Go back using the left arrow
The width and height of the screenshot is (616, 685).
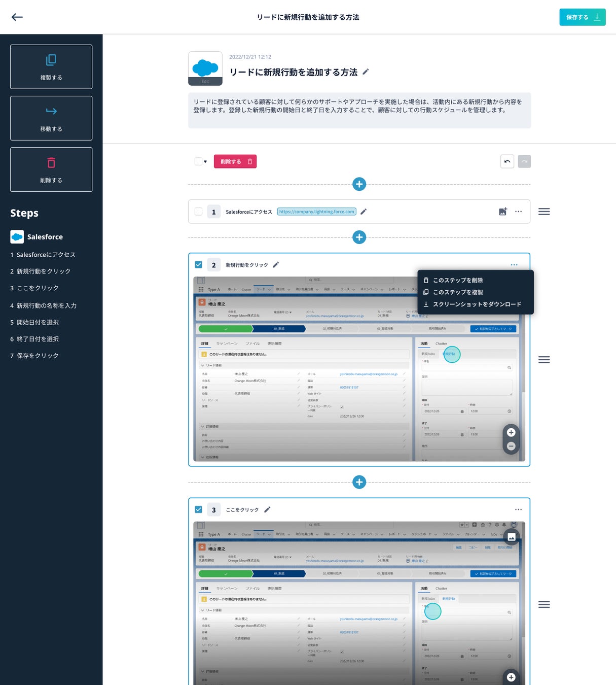(x=17, y=17)
